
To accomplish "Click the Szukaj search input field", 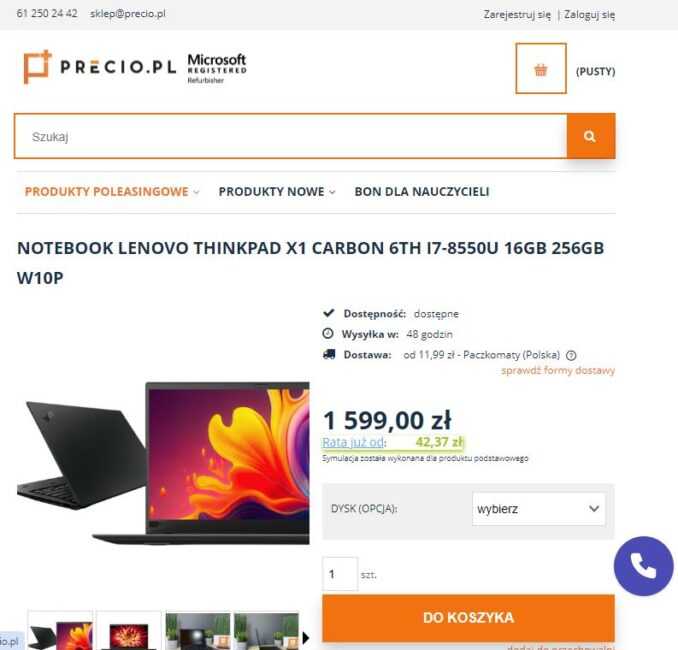I will (x=291, y=136).
